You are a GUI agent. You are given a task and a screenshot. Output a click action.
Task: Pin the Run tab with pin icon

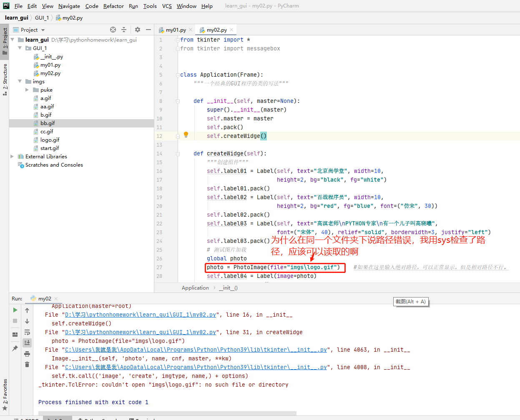(15, 348)
